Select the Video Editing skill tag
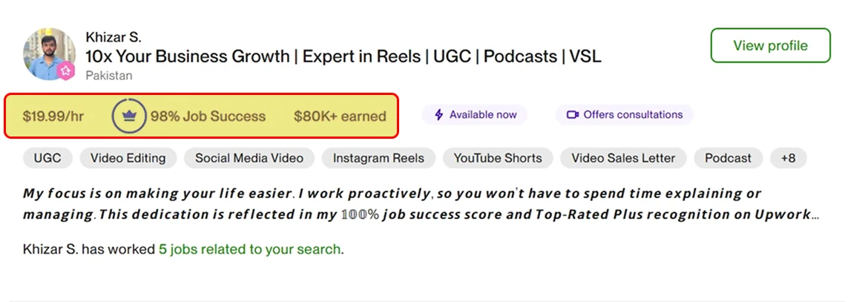 point(128,158)
